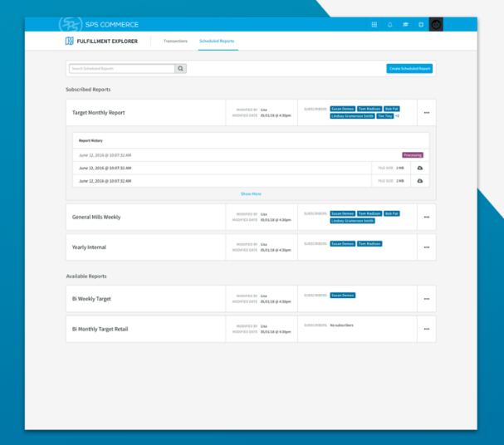Click Bob Pat tag in Target Monthly Report
The image size is (504, 445).
pos(392,109)
